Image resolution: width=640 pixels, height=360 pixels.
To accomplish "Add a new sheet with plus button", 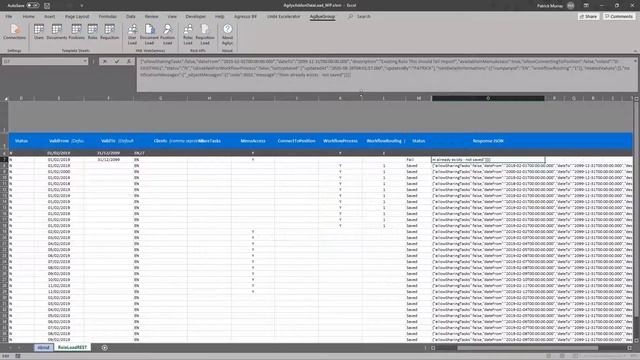I will click(x=104, y=348).
